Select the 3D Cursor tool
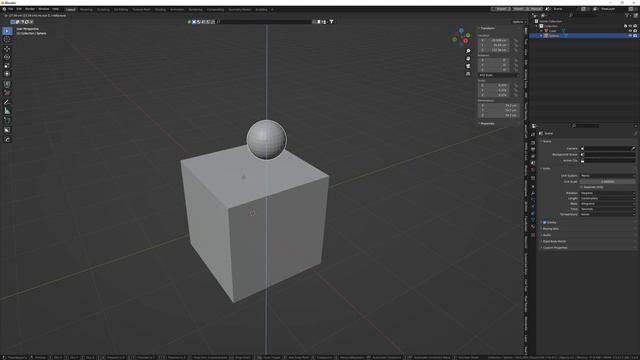640x360 pixels. (7, 40)
